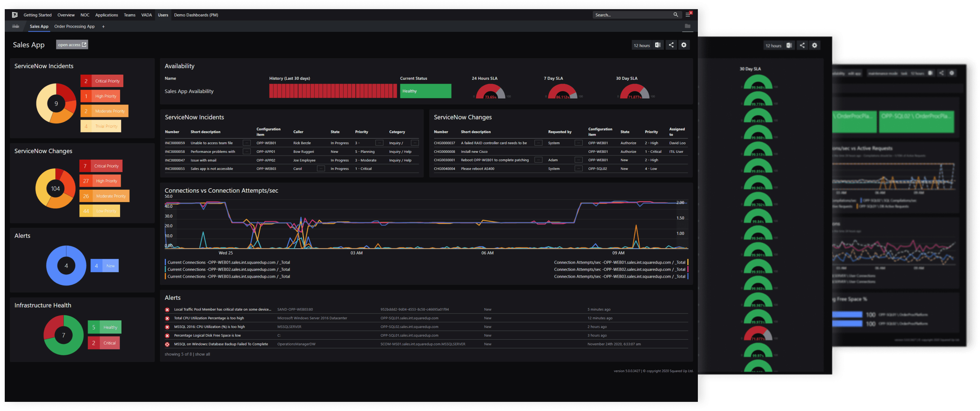The image size is (980, 411).
Task: Click error icon on Total CPU Utilization alert
Action: (167, 318)
